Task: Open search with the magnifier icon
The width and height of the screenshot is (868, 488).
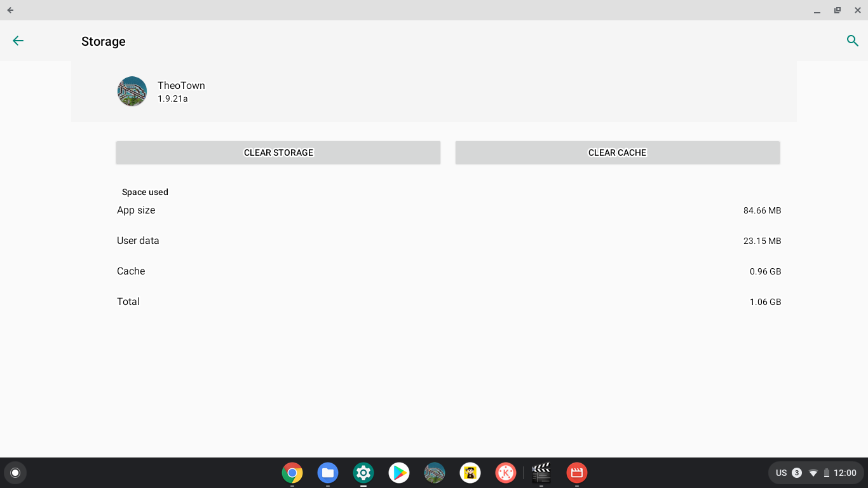Action: coord(853,41)
